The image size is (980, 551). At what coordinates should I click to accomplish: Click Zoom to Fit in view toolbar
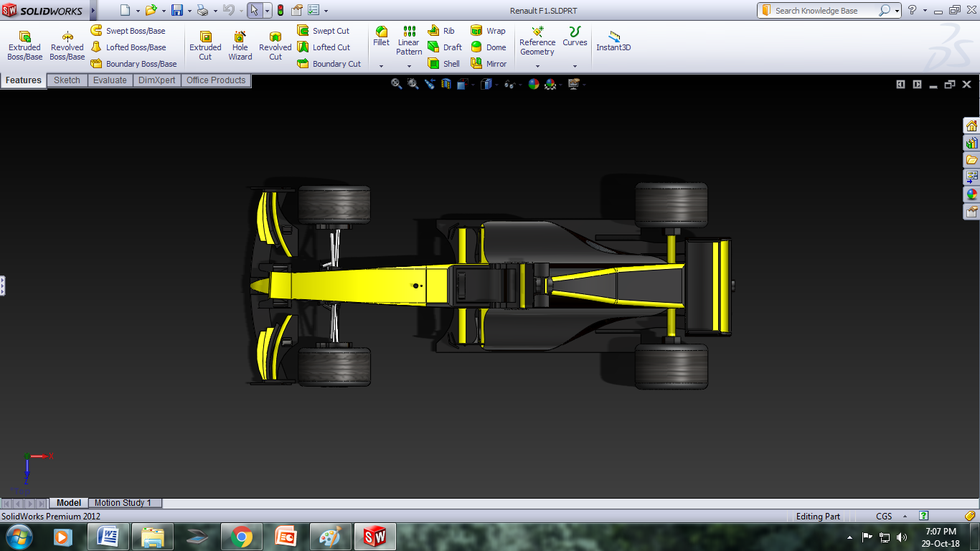coord(396,84)
